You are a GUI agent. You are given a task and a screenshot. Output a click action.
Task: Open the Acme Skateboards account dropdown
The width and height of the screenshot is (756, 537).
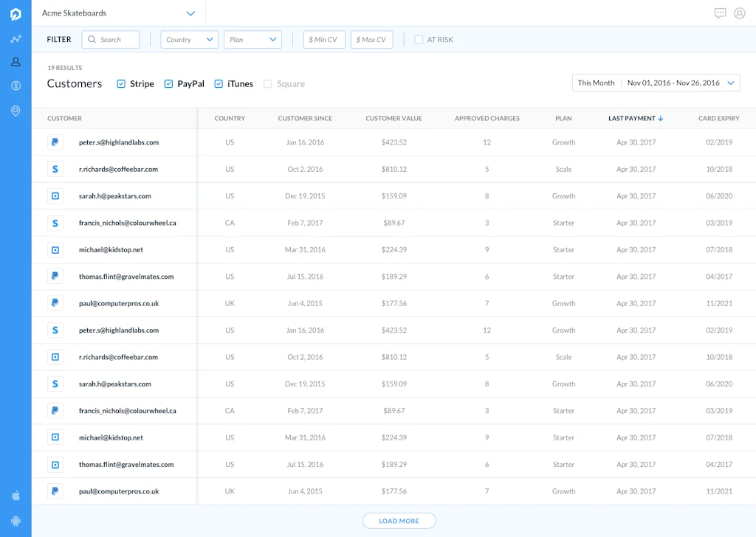click(119, 13)
